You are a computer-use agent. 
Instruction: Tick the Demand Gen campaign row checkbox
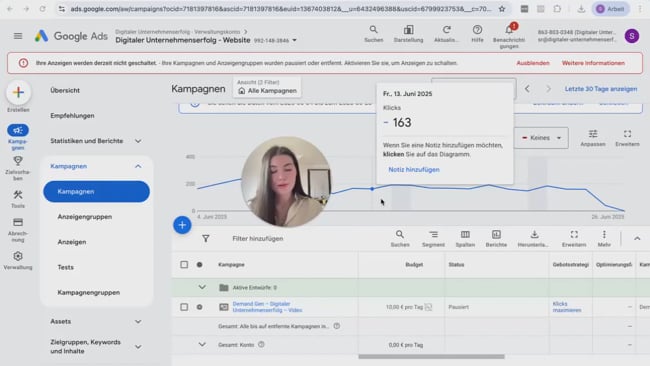point(184,307)
